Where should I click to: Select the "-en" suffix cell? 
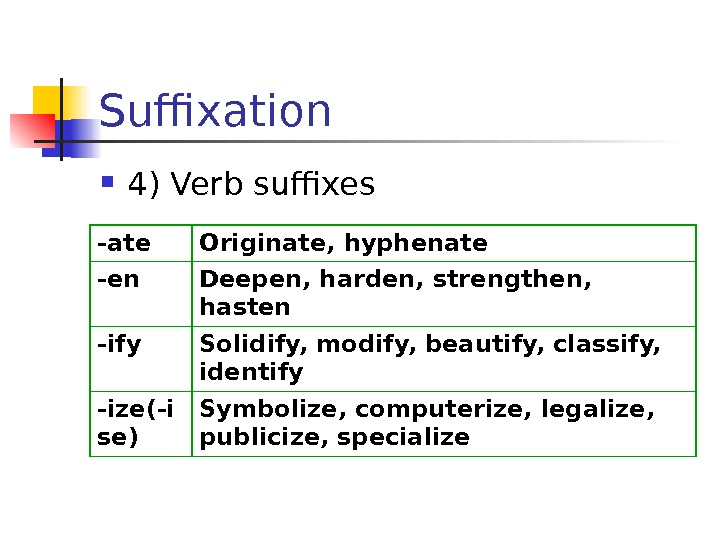pos(140,293)
